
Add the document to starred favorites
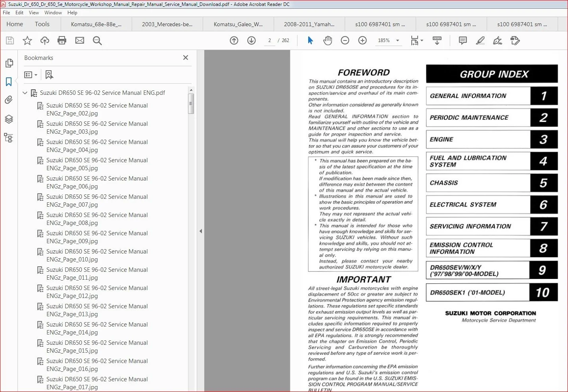coord(27,40)
